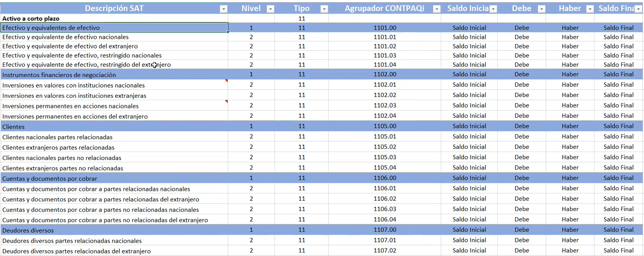The width and height of the screenshot is (644, 256).
Task: Select the Nivel cell in the 1101.03 row
Action: [x=251, y=56]
